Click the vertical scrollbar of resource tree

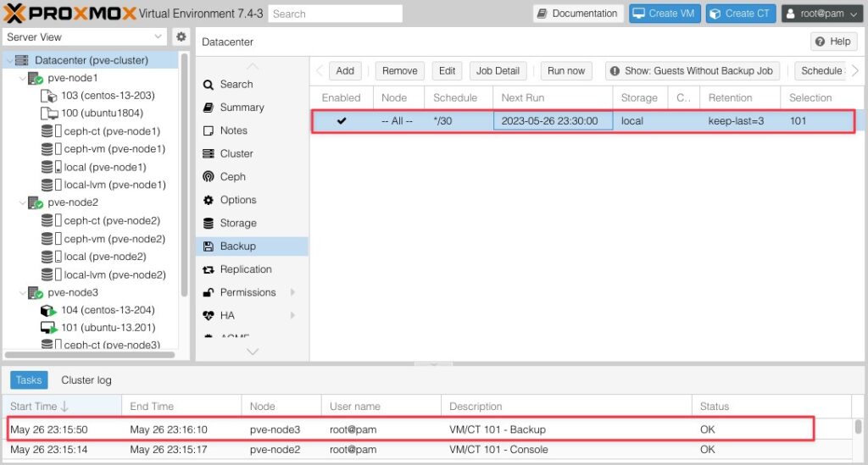(x=184, y=175)
